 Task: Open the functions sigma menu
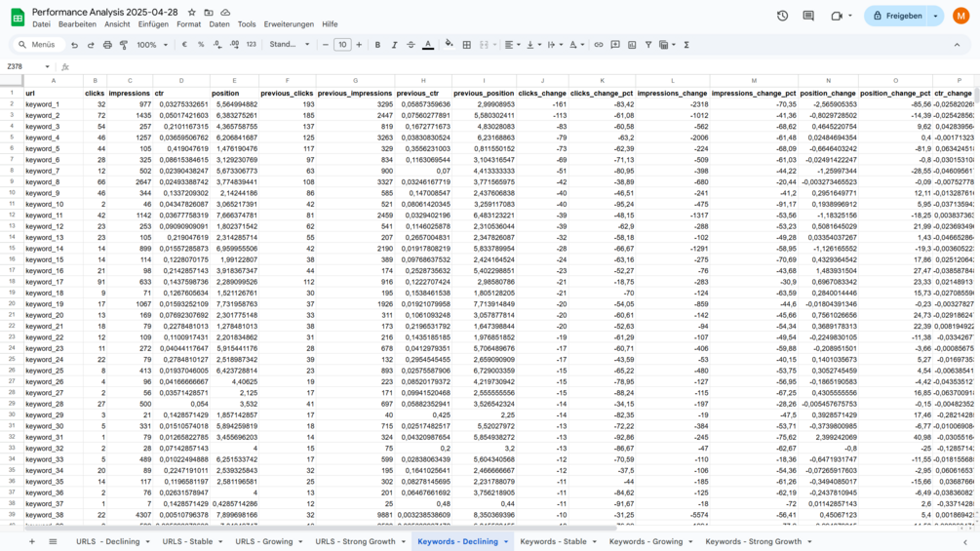pos(686,45)
